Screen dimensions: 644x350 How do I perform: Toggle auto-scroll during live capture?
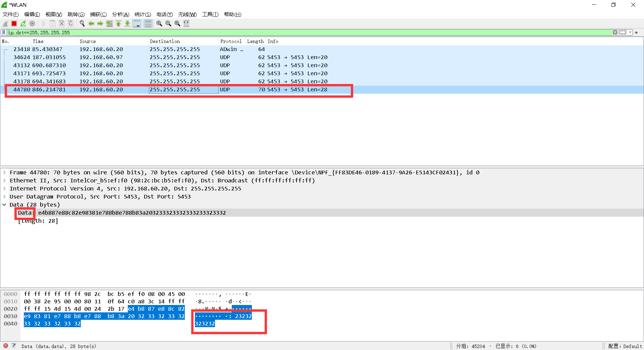[x=137, y=24]
